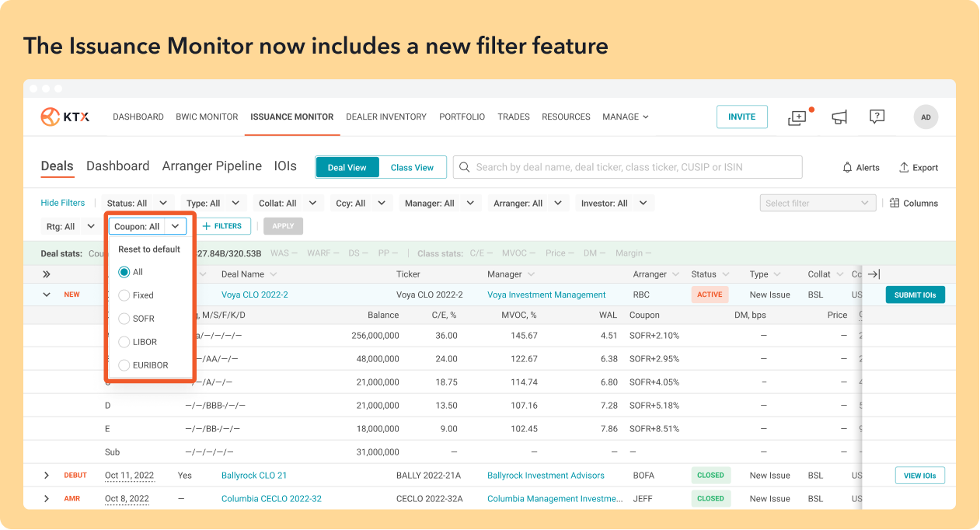
Task: Open the Columns settings icon
Action: click(x=895, y=204)
